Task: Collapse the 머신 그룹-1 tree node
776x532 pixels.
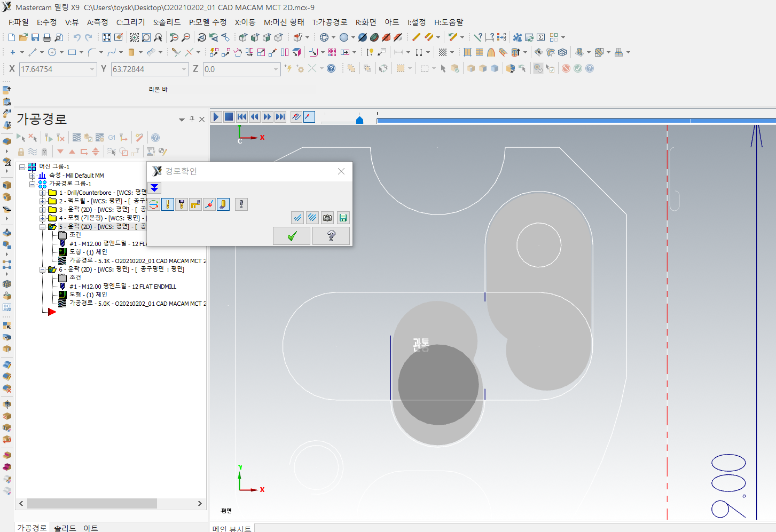Action: tap(22, 166)
